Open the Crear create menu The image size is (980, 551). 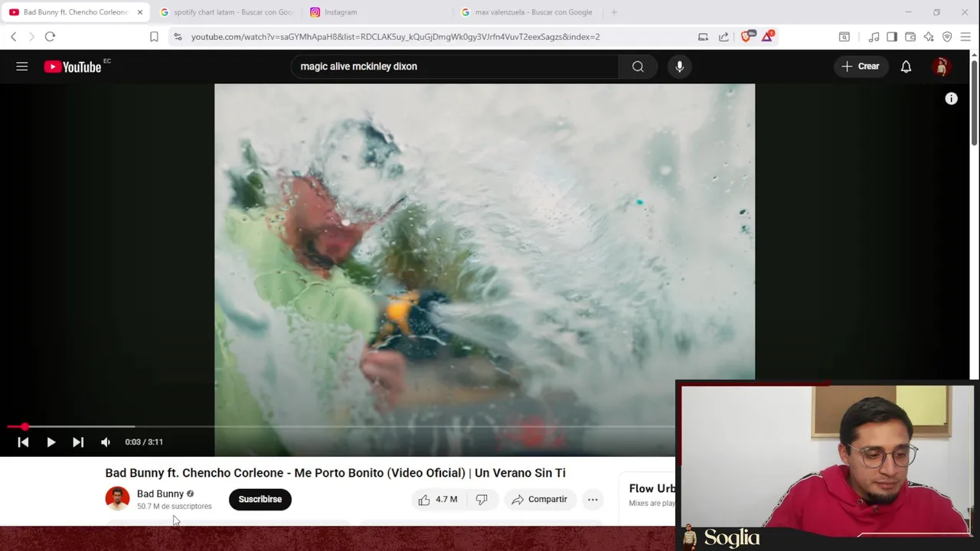[x=861, y=67]
